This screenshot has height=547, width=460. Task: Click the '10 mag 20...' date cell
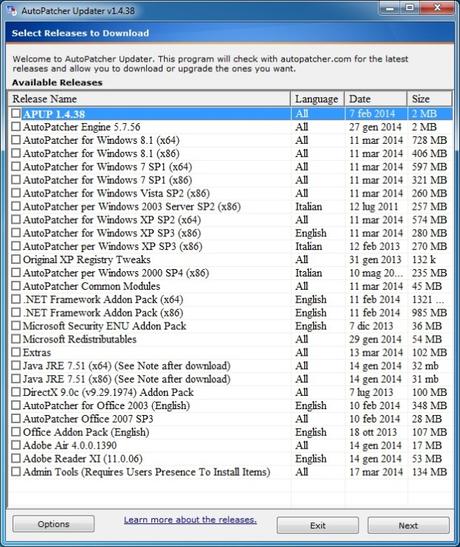(376, 273)
